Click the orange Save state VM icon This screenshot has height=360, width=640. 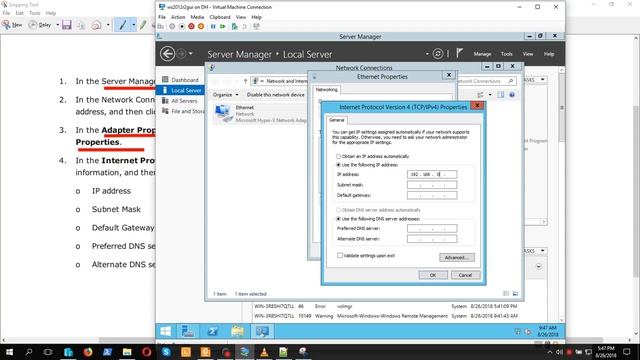tap(201, 27)
